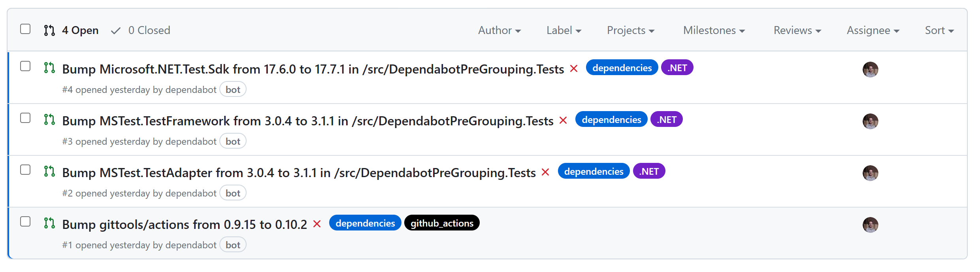Click dependencies label on gittools/actions PR
Screen dimensions: 980x272
point(365,223)
